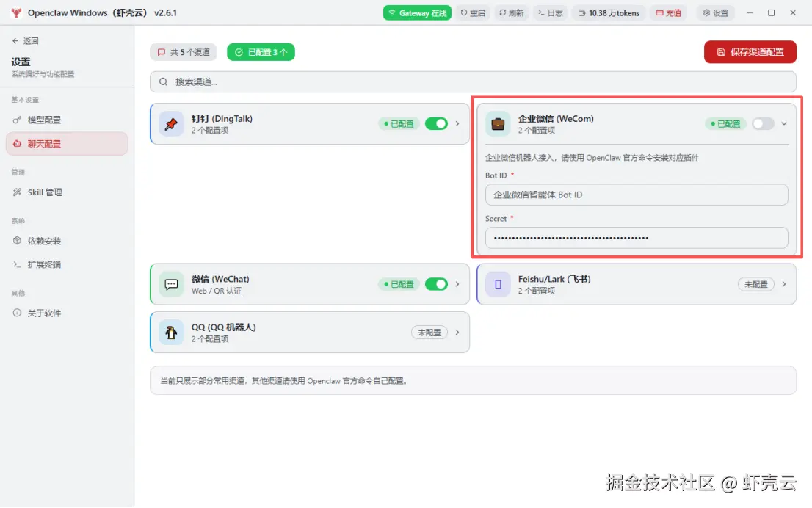812x508 pixels.
Task: Click the check-circle icon in 已配置 3 个
Action: pyautogui.click(x=239, y=52)
